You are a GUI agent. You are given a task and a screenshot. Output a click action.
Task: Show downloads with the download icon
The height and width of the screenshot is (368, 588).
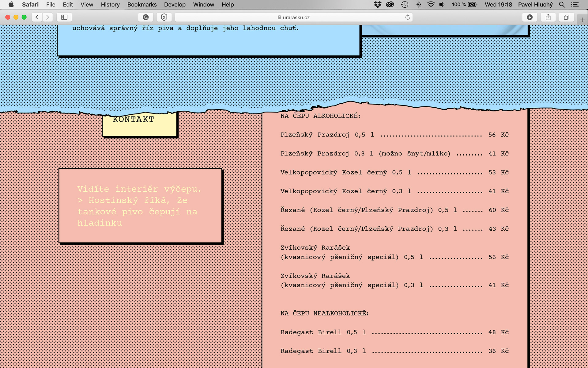(x=530, y=17)
